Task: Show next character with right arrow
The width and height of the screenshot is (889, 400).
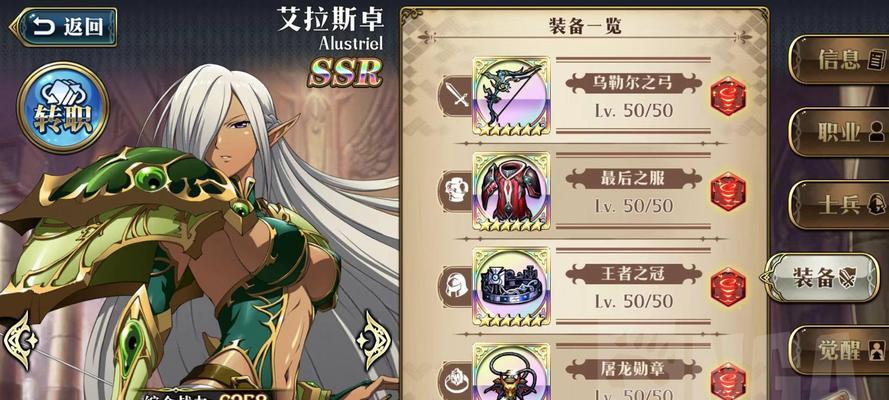Action: [x=374, y=338]
